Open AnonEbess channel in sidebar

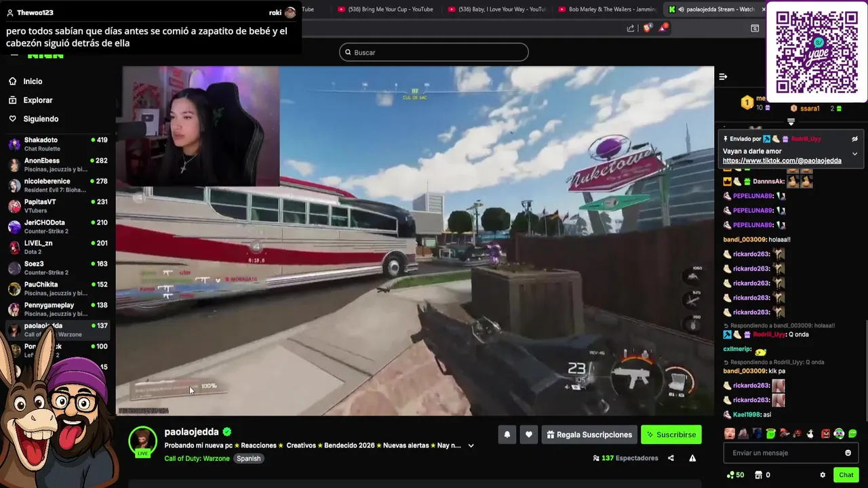[x=58, y=165]
